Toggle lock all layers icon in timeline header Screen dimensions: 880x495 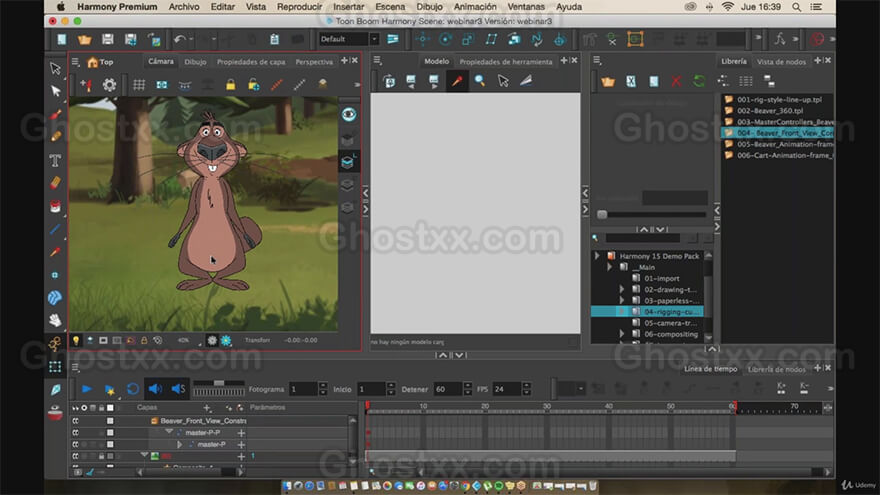[102, 408]
